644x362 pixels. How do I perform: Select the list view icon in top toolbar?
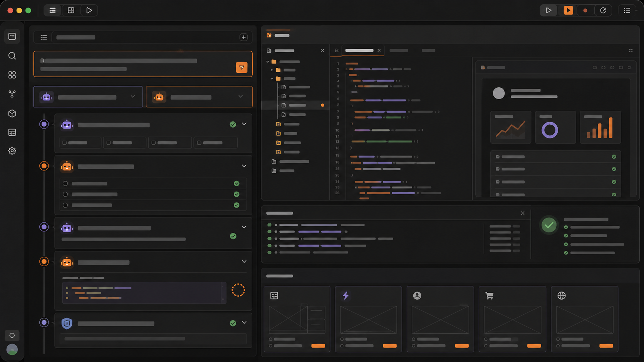click(52, 10)
